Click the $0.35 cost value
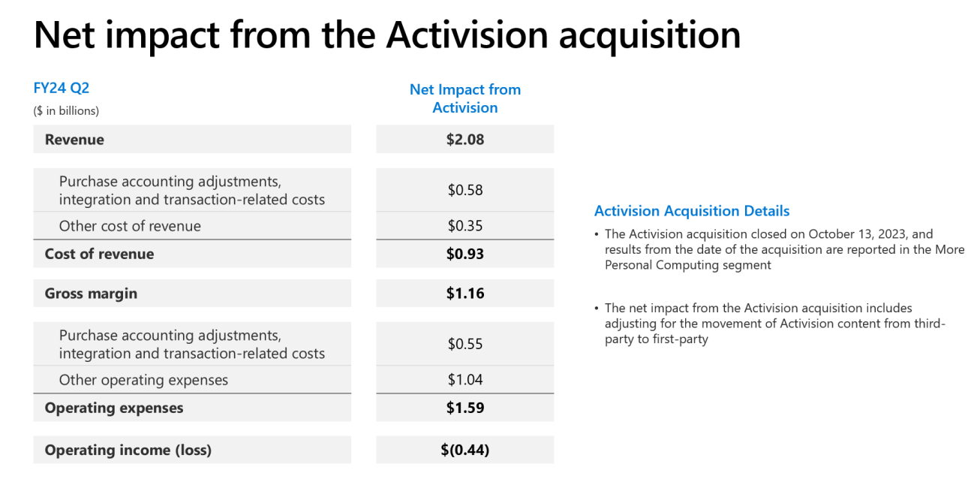 tap(465, 226)
